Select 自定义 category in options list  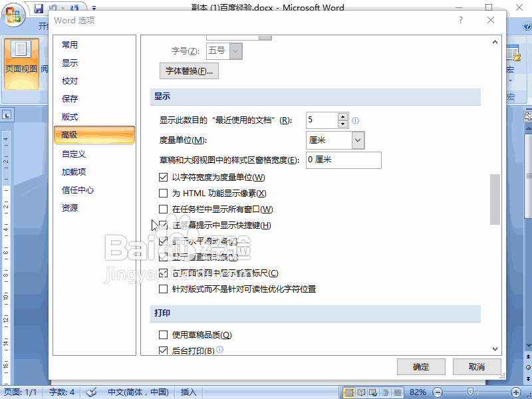74,154
